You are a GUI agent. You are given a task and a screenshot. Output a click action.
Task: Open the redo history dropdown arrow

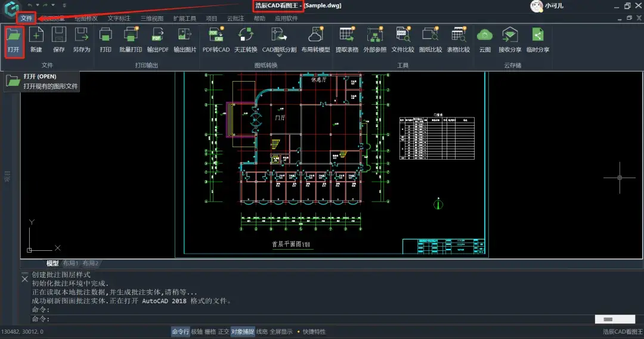tap(53, 5)
